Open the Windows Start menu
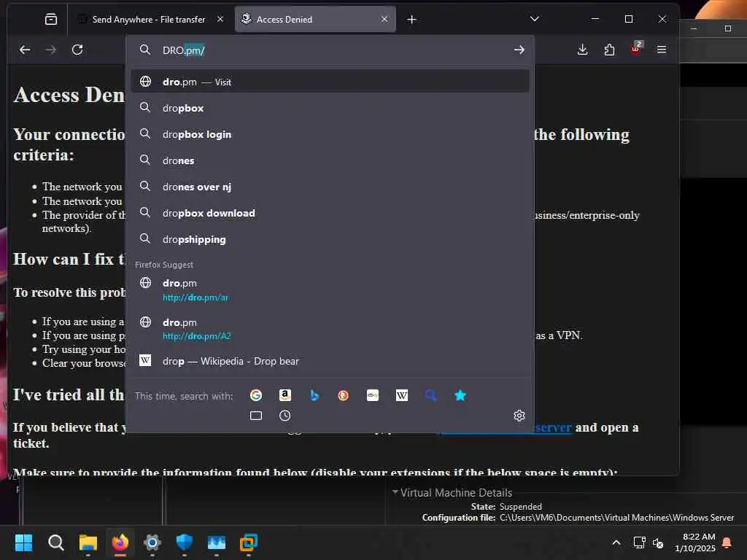747x560 pixels. (x=24, y=542)
